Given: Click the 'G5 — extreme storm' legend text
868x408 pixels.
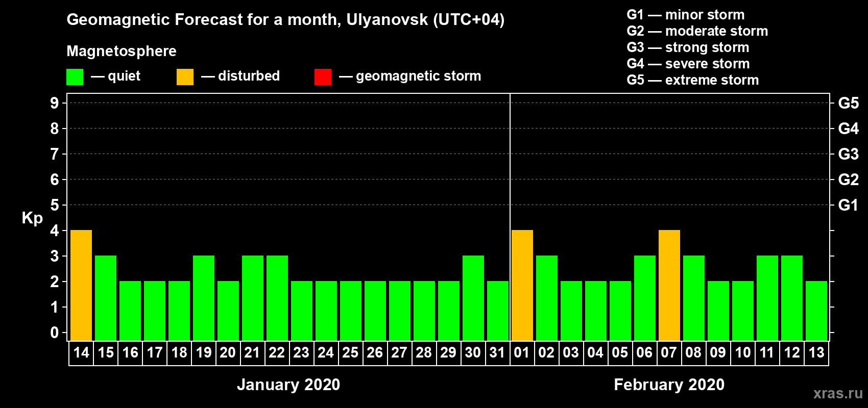Looking at the screenshot, I should tap(693, 80).
